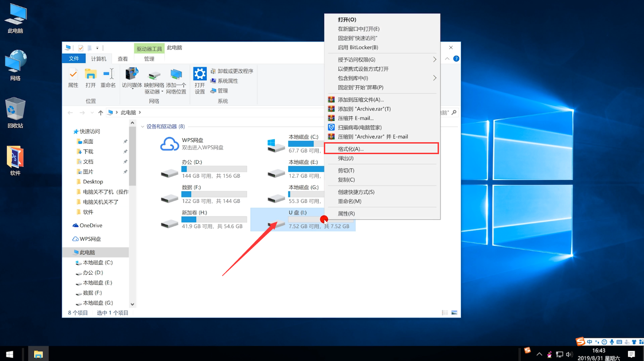Select the 办公 (D:) drive
The width and height of the screenshot is (644, 361).
point(204,169)
